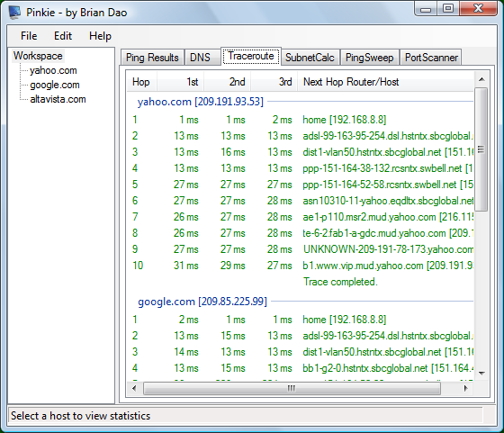Viewport: 504px width, 433px height.
Task: Maximize the Pinkie window
Action: click(448, 9)
